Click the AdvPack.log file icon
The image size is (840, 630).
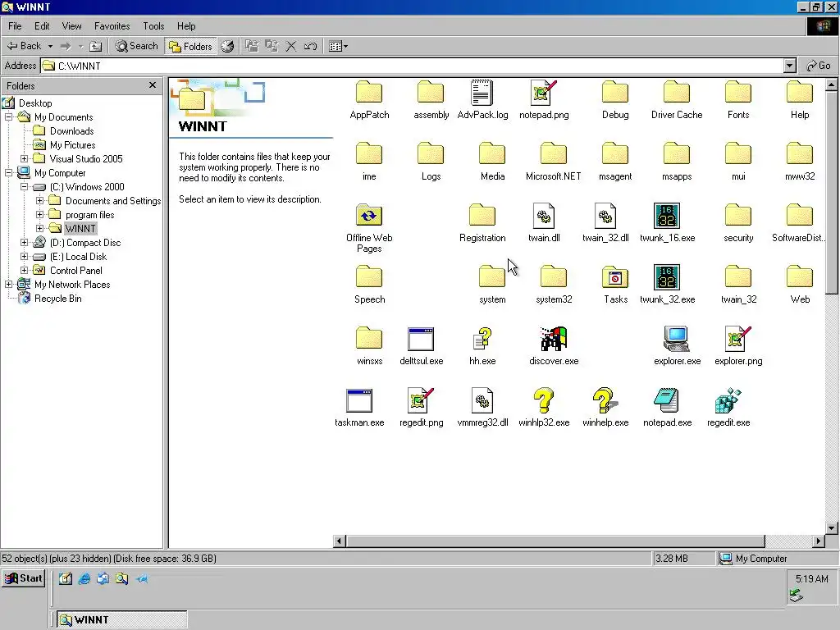point(482,92)
